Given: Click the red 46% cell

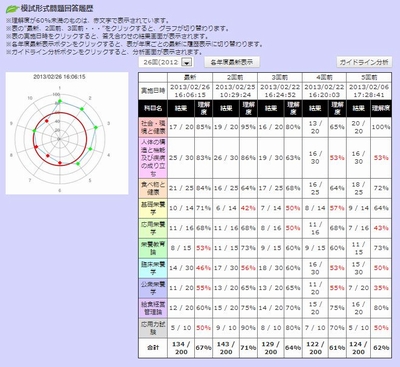Looking at the screenshot, I should [x=203, y=268].
